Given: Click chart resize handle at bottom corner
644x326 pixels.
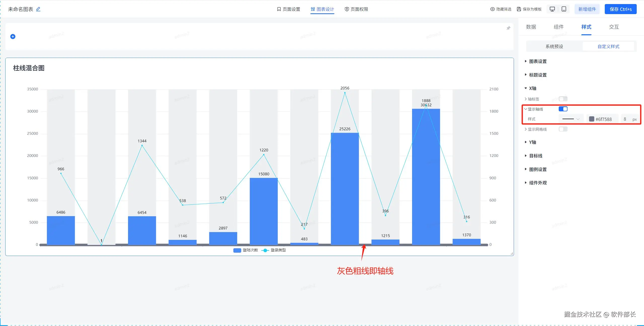Looking at the screenshot, I should click(512, 254).
